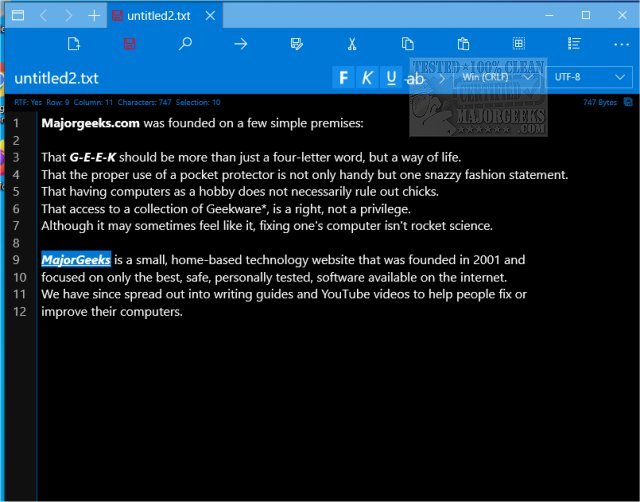Minimize the editor window
Image resolution: width=640 pixels, height=502 pixels.
tap(549, 16)
